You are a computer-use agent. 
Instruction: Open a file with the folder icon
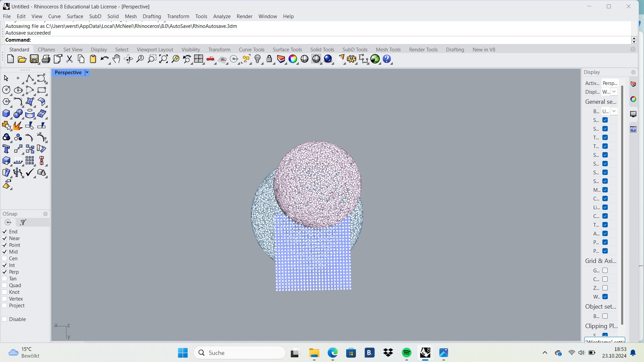22,59
